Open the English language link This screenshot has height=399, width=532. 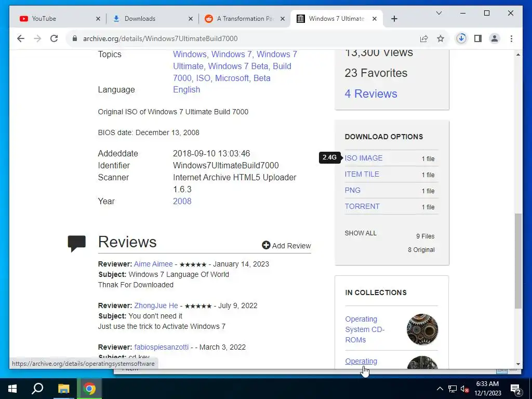point(187,89)
